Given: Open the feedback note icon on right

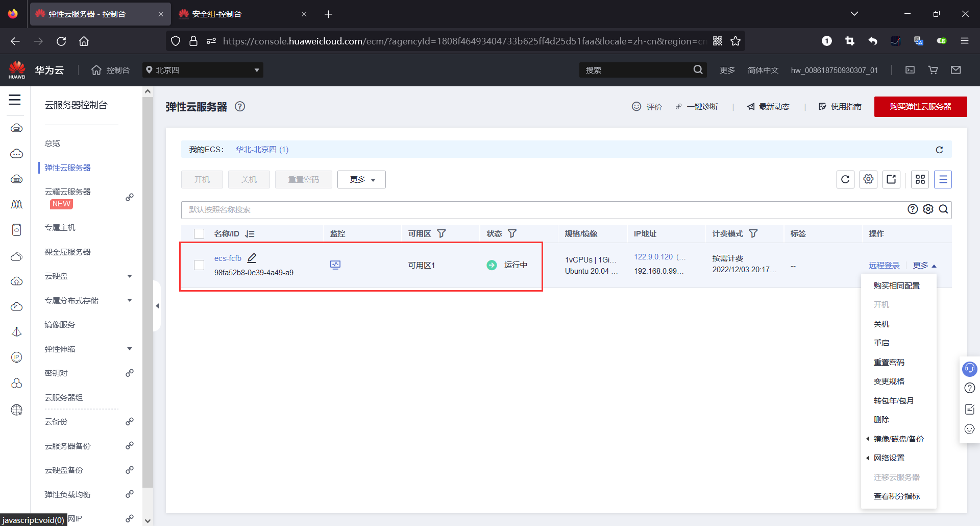Looking at the screenshot, I should (x=970, y=409).
